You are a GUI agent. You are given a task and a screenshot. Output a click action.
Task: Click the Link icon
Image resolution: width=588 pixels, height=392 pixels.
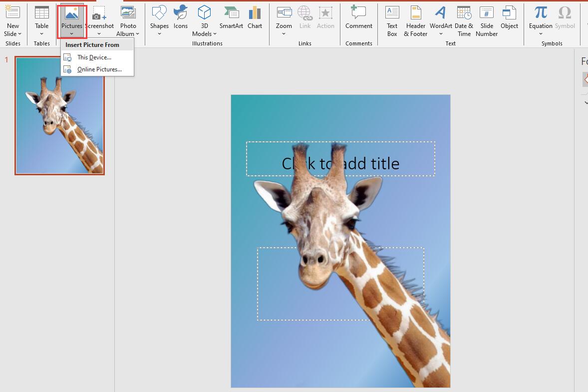pos(305,12)
